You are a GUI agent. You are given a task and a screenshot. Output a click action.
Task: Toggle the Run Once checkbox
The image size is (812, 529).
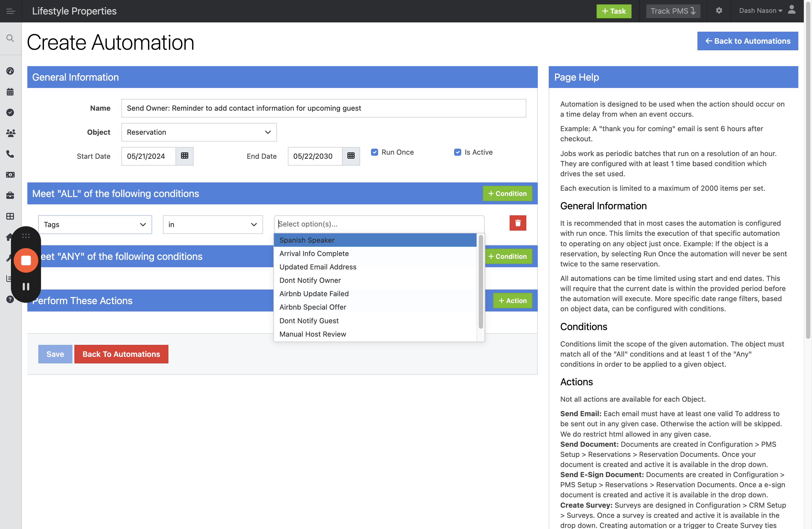[x=374, y=152]
